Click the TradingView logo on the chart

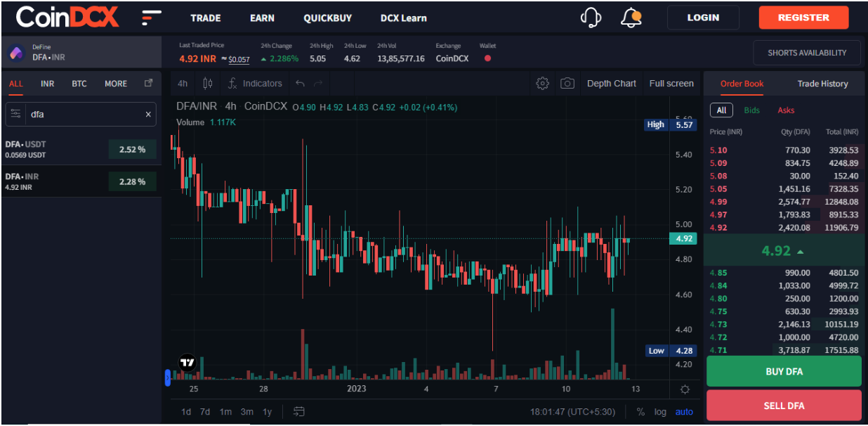coord(187,363)
